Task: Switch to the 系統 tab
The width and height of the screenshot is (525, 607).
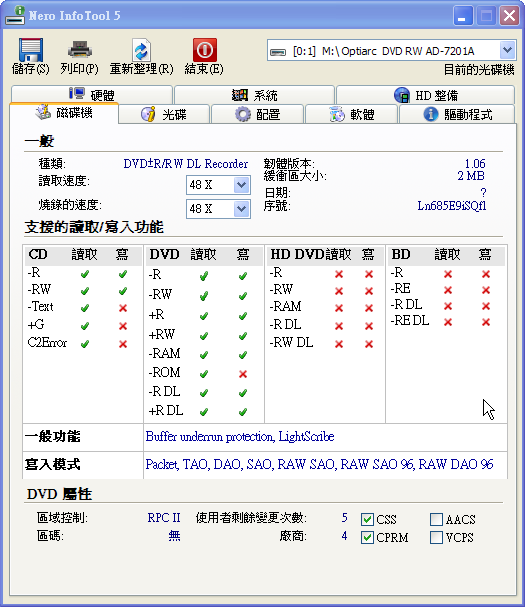Action: 254,95
